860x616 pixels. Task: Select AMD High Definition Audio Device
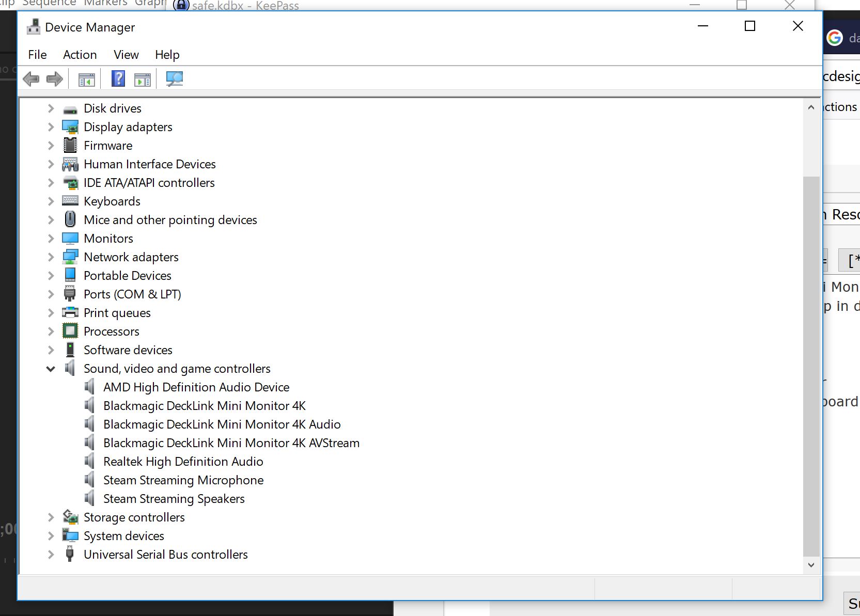click(196, 387)
